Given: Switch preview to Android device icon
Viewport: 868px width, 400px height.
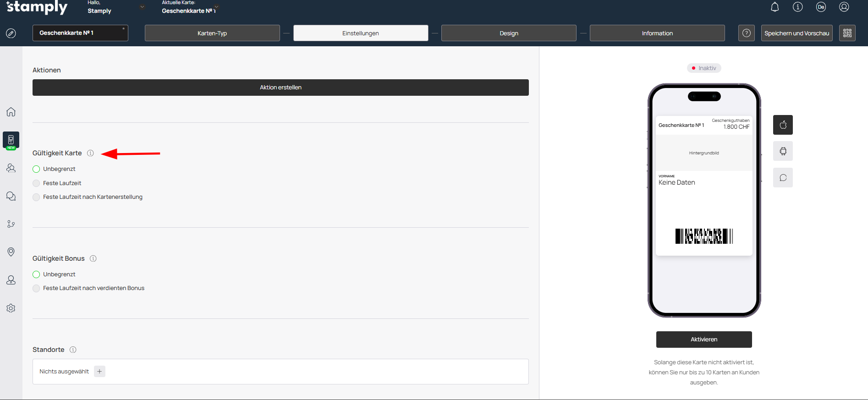Looking at the screenshot, I should pos(783,151).
